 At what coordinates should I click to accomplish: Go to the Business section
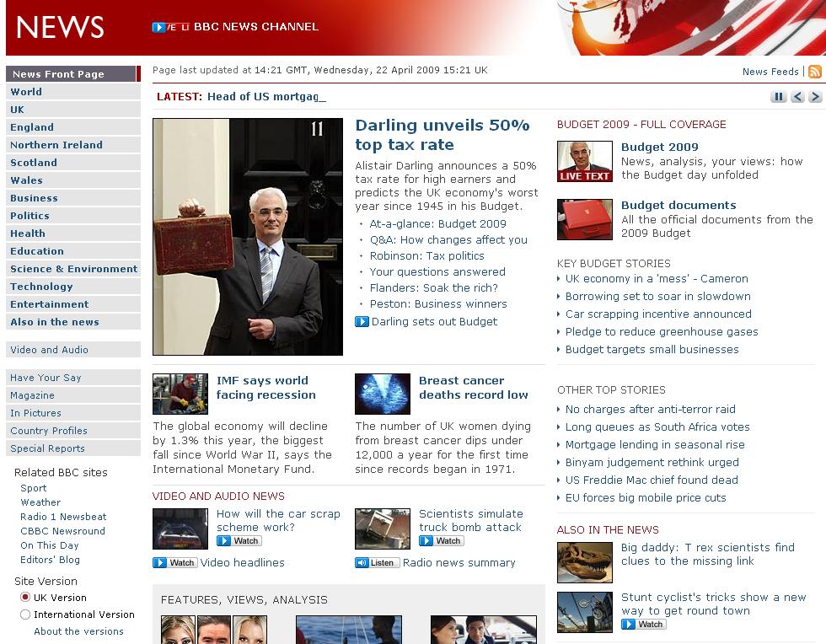coord(73,198)
